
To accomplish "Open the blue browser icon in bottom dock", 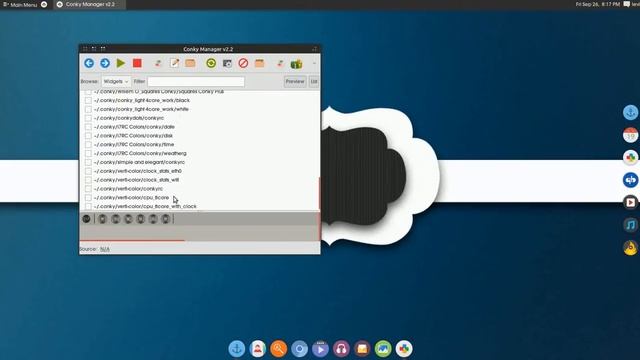I will tap(299, 349).
